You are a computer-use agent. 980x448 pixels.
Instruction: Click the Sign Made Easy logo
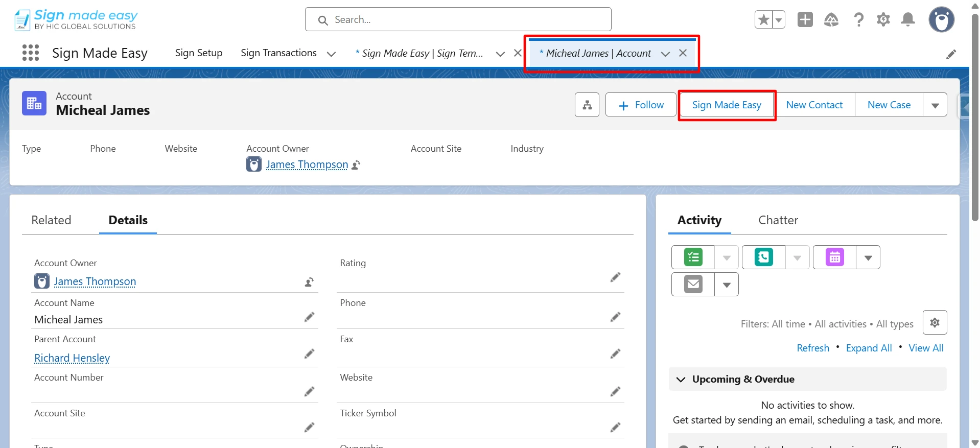[x=76, y=20]
